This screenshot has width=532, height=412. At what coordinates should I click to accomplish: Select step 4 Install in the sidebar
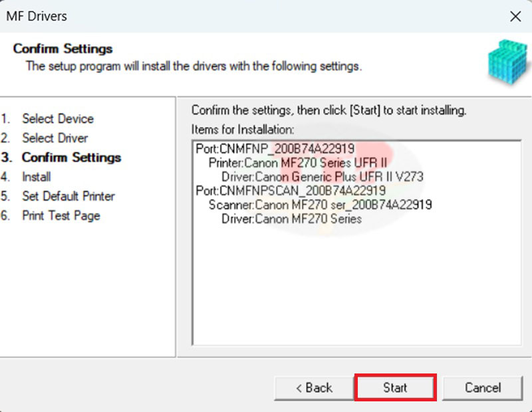pyautogui.click(x=36, y=177)
